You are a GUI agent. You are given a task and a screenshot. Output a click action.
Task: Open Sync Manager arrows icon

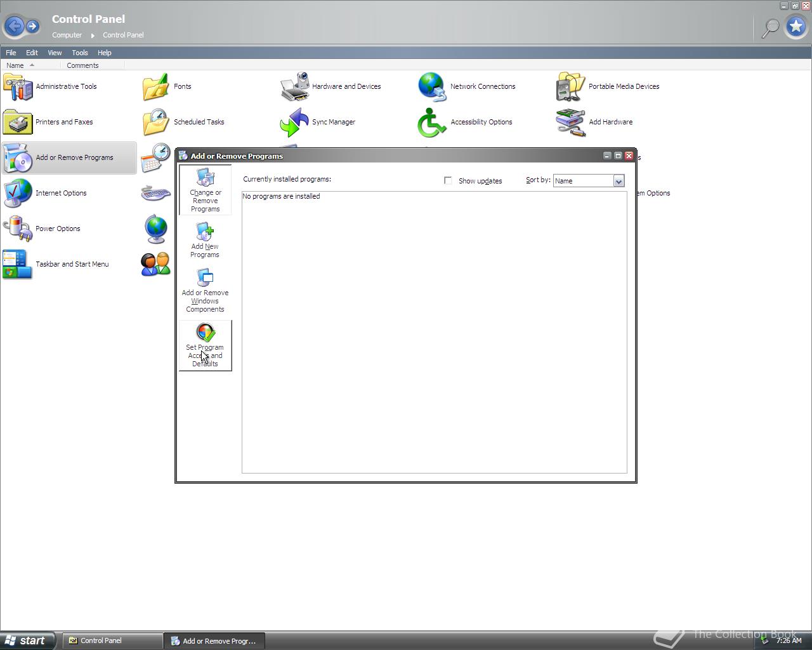[x=294, y=122]
